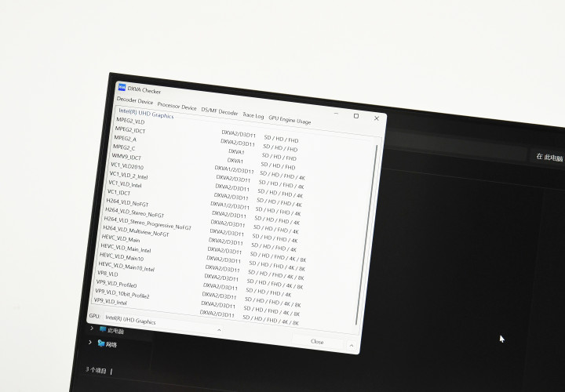
Task: Select the VP9_VLD_Profile0 list row
Action: point(117,284)
